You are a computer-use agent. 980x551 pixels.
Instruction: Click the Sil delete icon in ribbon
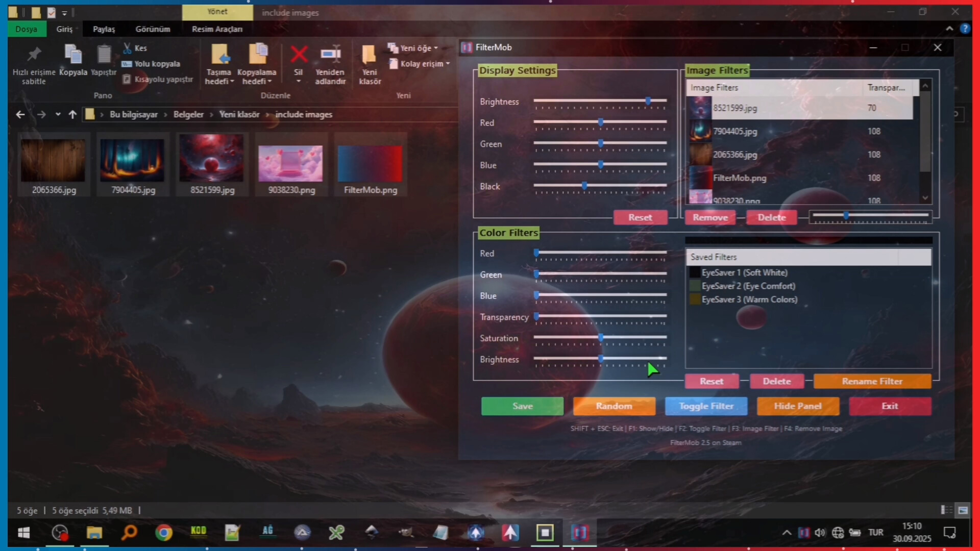click(299, 55)
